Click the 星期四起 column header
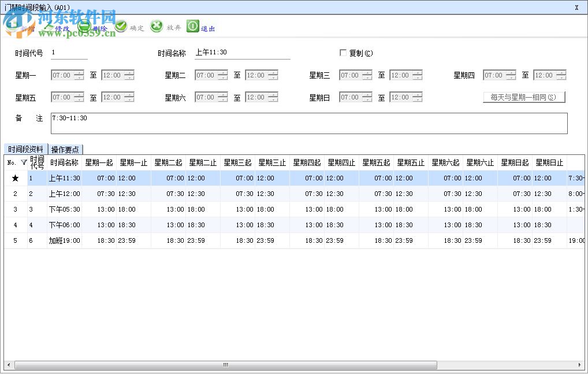Image resolution: width=588 pixels, height=374 pixels. point(307,162)
